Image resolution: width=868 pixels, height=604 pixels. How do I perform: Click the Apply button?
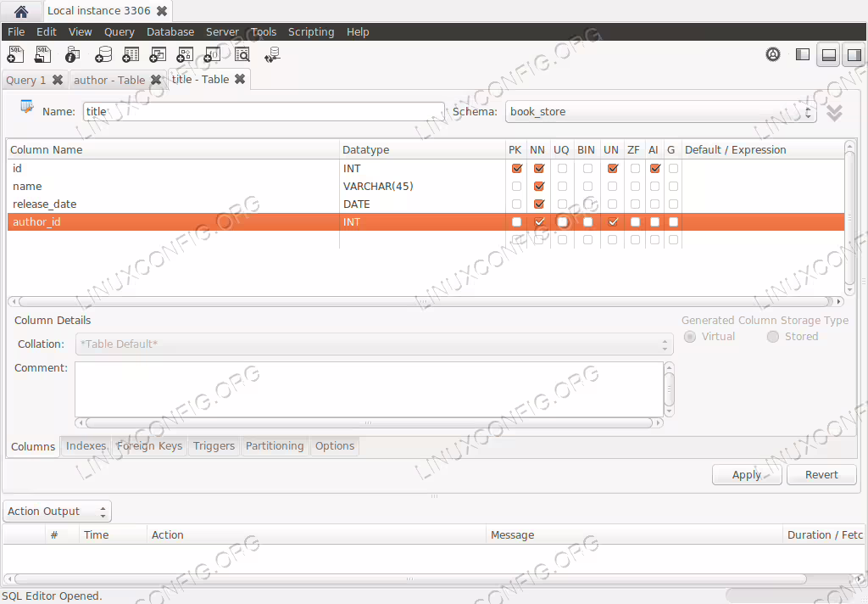[x=747, y=475]
